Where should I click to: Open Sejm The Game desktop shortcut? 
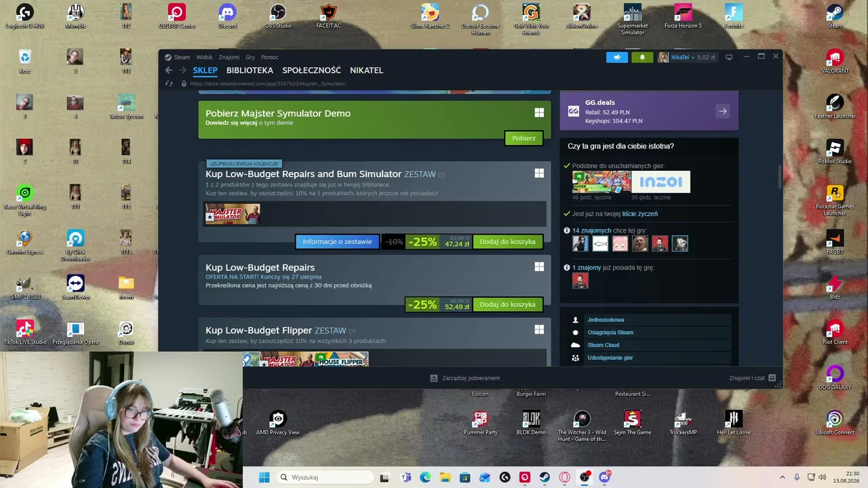(632, 423)
